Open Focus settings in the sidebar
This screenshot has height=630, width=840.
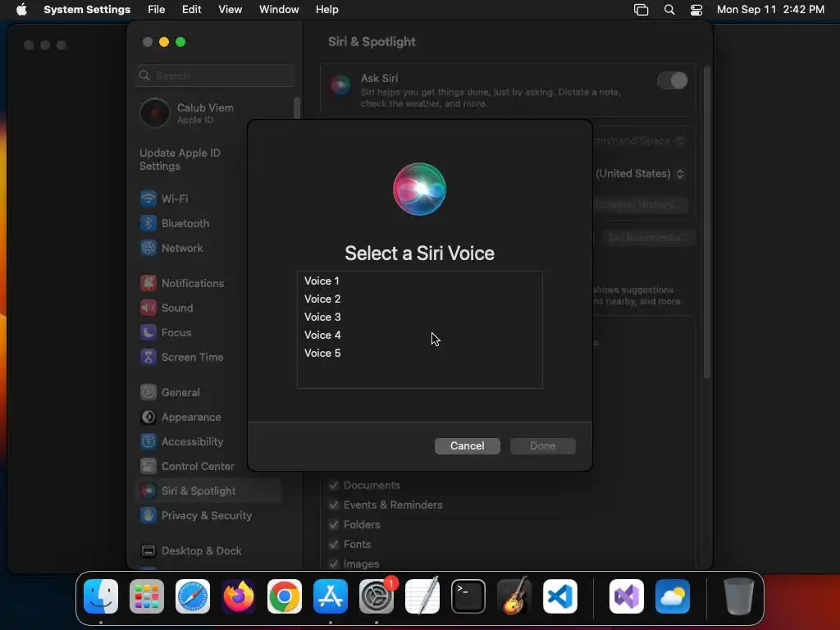click(x=166, y=333)
